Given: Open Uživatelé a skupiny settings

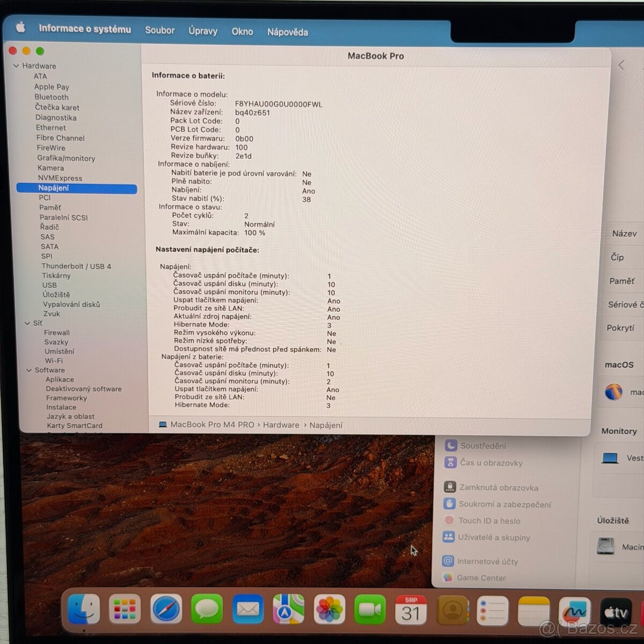Looking at the screenshot, I should pos(494,537).
